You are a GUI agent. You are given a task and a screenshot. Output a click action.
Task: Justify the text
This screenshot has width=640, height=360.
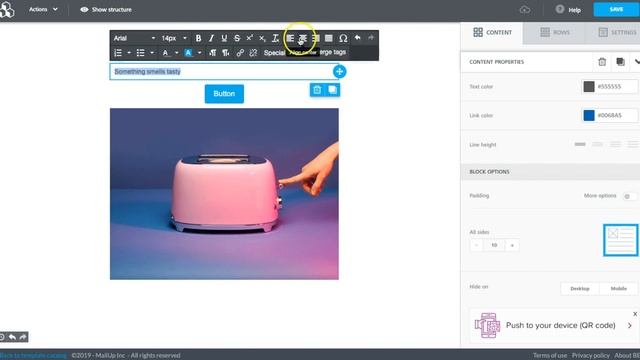coord(329,38)
